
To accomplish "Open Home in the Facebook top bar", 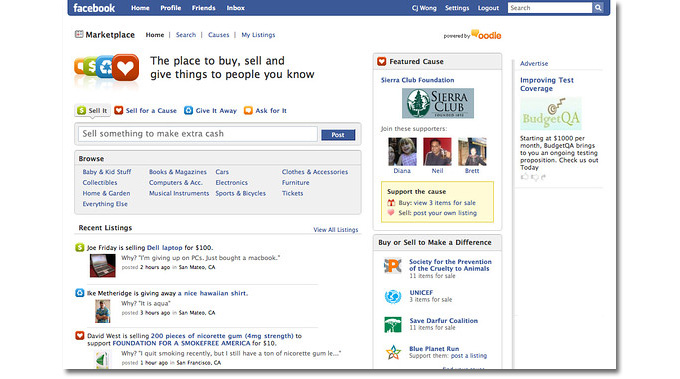I will [140, 8].
